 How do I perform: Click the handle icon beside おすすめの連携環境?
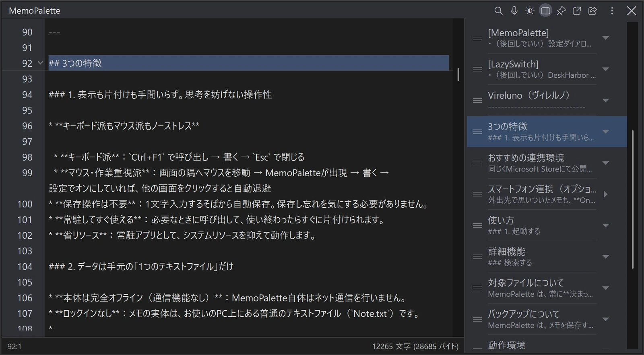point(477,163)
